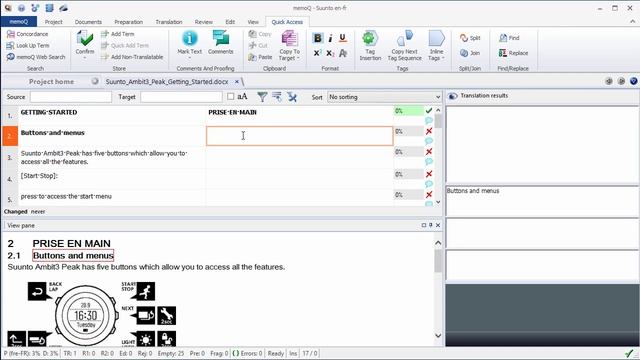The image size is (640, 360).
Task: Click the filter settings wrench icon
Action: tap(291, 97)
